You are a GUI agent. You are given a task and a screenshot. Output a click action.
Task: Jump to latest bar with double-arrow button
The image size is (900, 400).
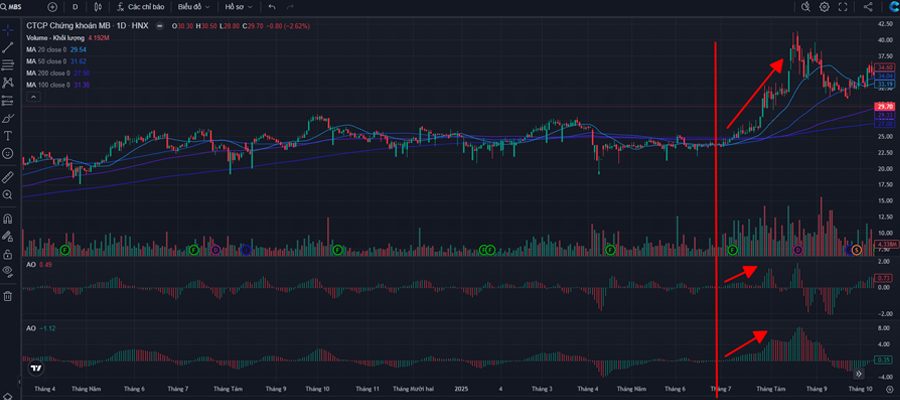[859, 374]
